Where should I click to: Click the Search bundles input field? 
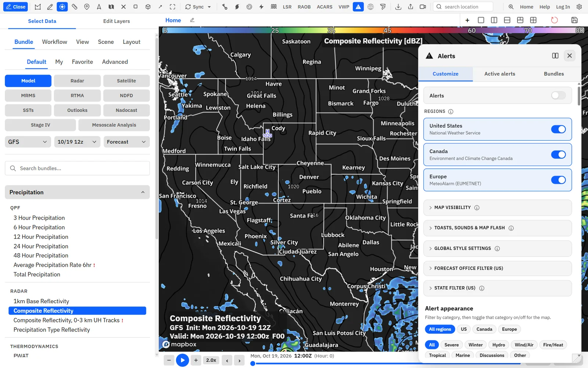[x=77, y=168]
